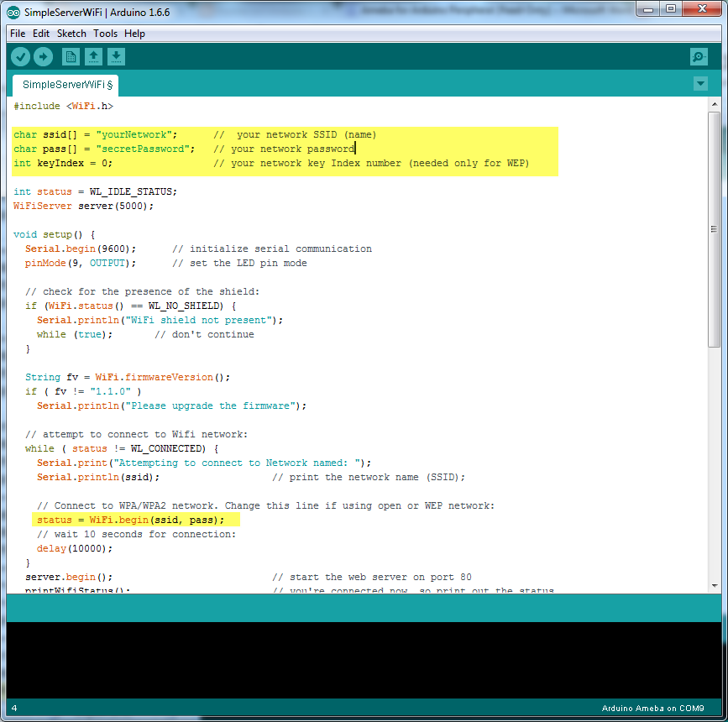Click the "1.1.0" version string
The height and width of the screenshot is (722, 728).
point(111,392)
